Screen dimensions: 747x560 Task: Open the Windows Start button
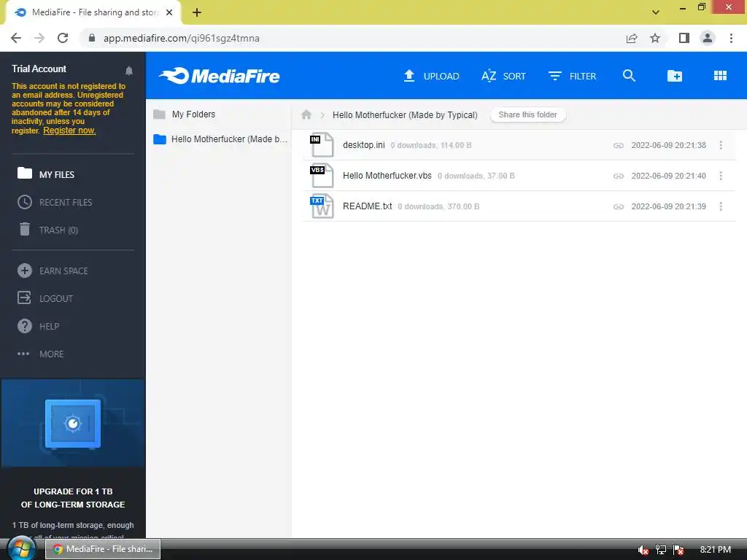(x=20, y=549)
